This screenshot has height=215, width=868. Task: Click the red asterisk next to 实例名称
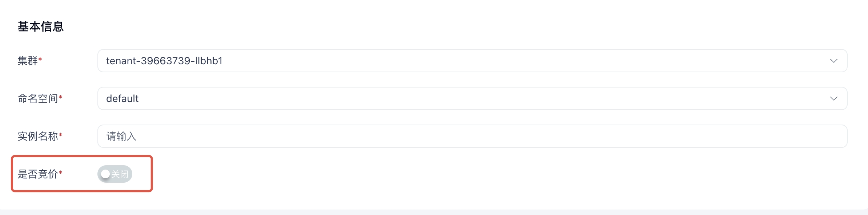tap(60, 135)
